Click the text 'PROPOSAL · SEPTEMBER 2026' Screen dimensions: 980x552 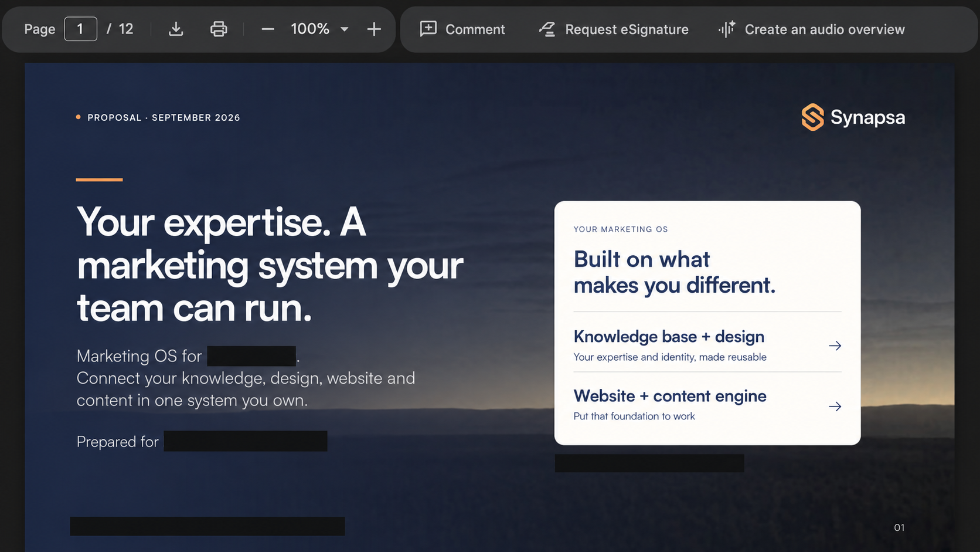coord(164,117)
